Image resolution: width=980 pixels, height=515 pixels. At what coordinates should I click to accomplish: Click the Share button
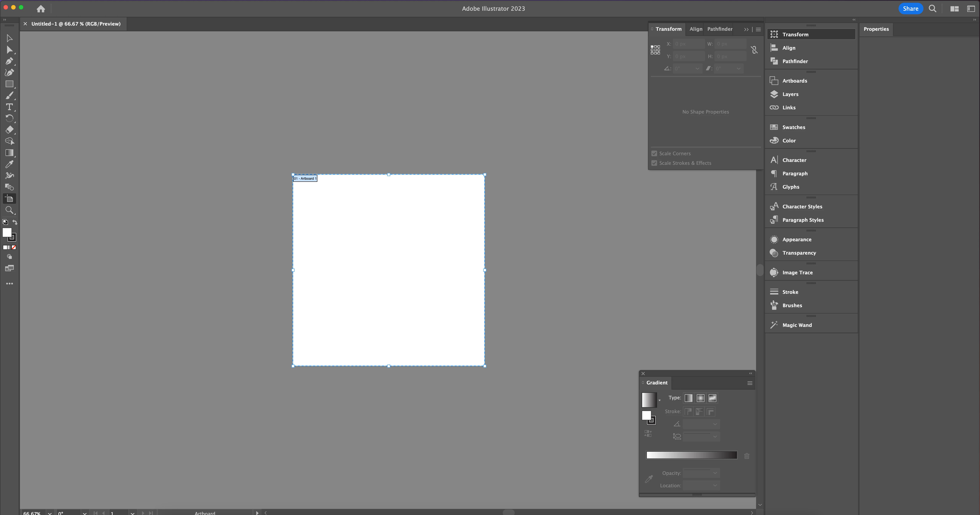click(x=910, y=9)
